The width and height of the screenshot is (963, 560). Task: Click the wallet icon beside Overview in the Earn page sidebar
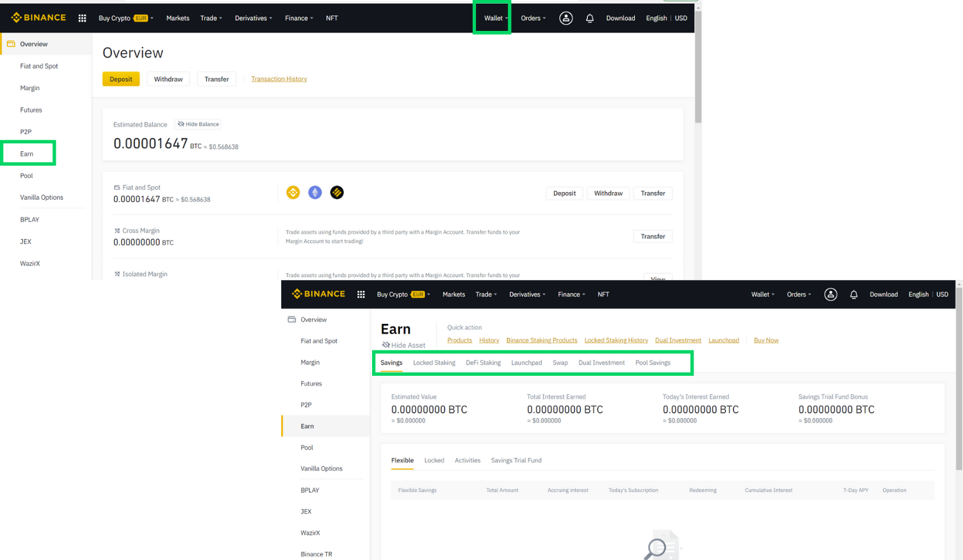292,320
